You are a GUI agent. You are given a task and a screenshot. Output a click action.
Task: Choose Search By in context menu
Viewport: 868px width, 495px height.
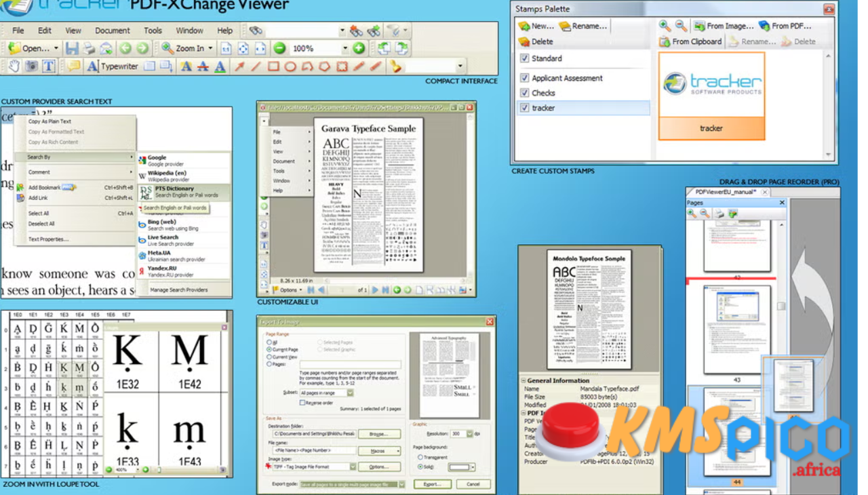tap(75, 157)
